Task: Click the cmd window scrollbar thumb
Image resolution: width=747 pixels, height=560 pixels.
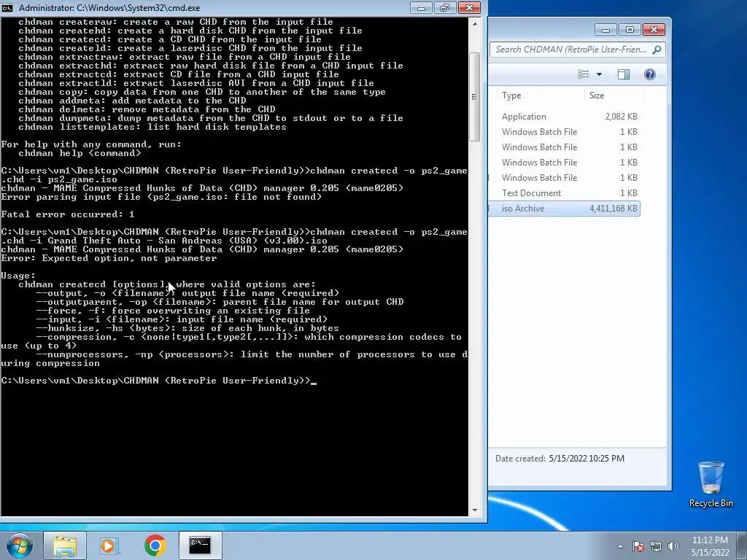Action: coord(474,97)
